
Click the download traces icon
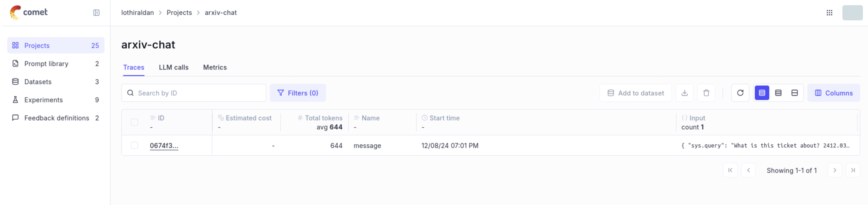coord(684,93)
